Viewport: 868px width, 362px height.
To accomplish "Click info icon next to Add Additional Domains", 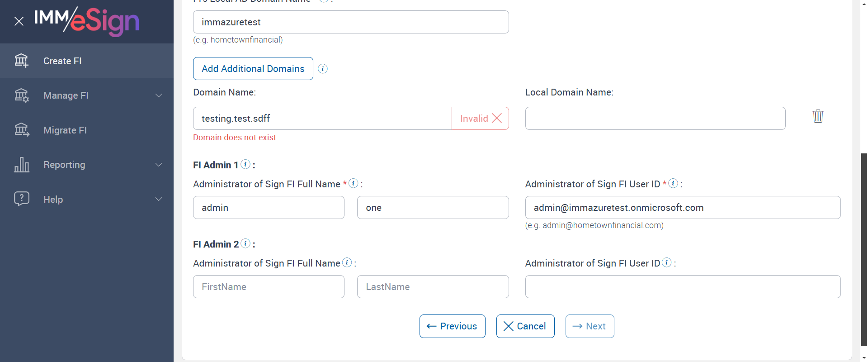I will 323,69.
